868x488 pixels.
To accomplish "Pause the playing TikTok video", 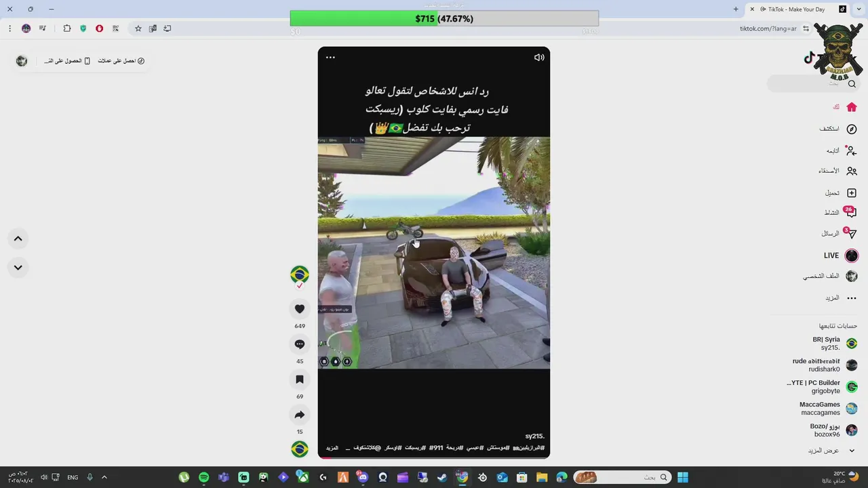I will [434, 253].
